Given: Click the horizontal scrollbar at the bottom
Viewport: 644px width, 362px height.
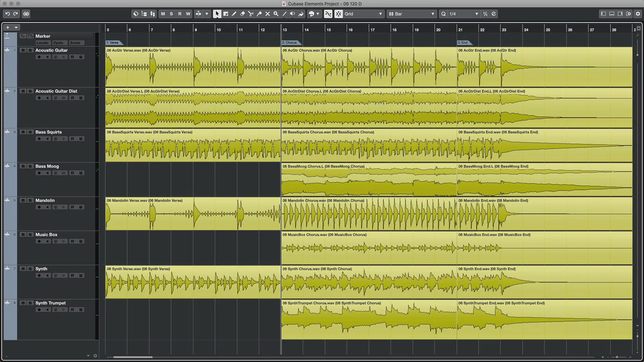Looking at the screenshot, I should (x=133, y=357).
